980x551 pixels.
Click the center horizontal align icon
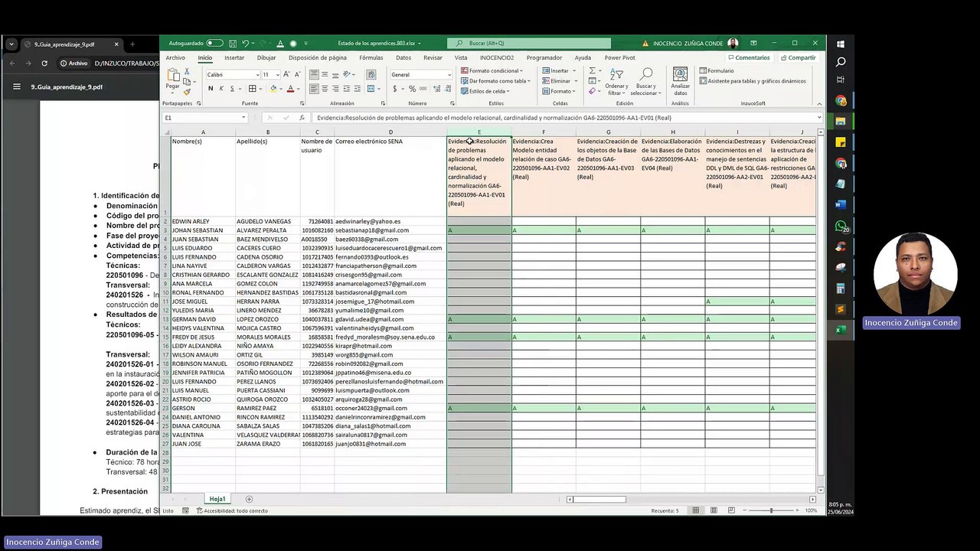click(325, 89)
